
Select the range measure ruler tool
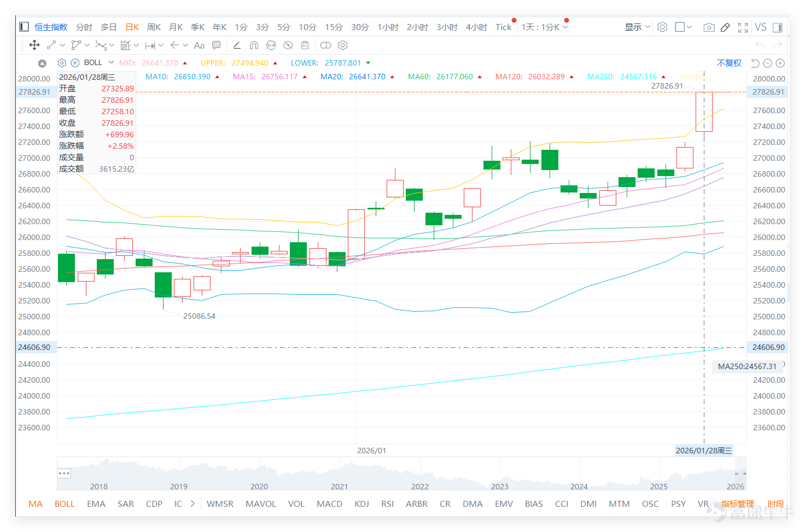click(150, 45)
